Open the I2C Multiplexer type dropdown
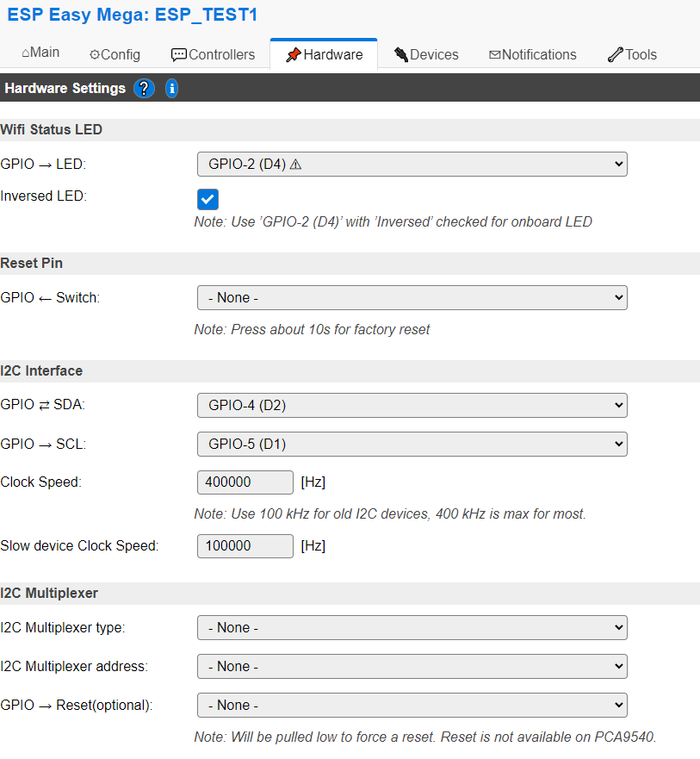Image resolution: width=700 pixels, height=759 pixels. click(x=412, y=627)
